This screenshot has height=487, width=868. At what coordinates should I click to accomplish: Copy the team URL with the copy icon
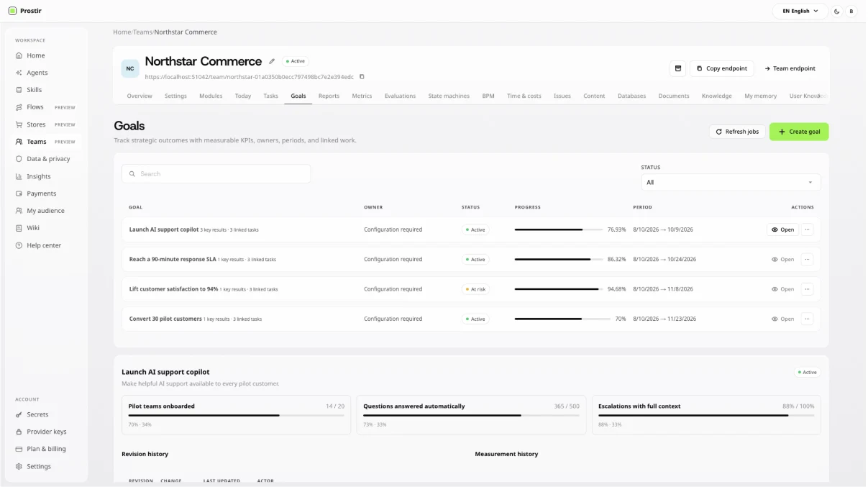pyautogui.click(x=362, y=76)
